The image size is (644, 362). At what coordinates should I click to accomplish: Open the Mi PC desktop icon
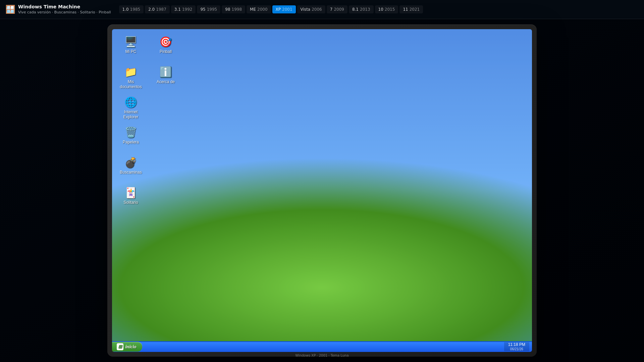(131, 45)
